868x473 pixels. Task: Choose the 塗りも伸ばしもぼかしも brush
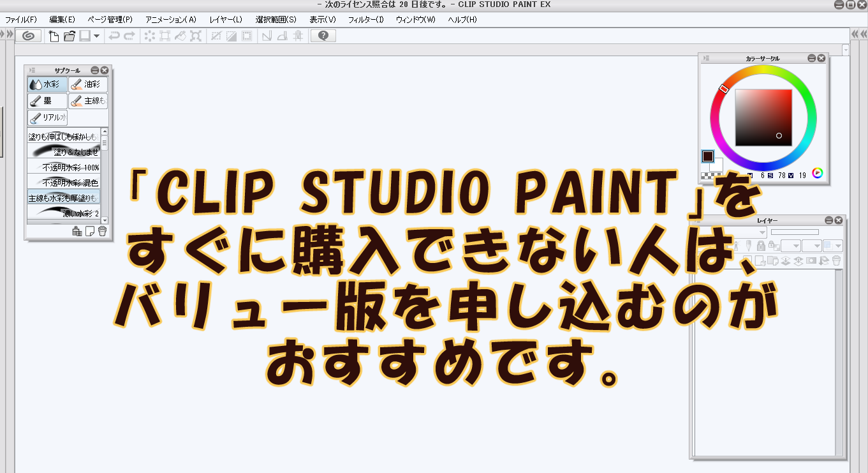(x=64, y=137)
